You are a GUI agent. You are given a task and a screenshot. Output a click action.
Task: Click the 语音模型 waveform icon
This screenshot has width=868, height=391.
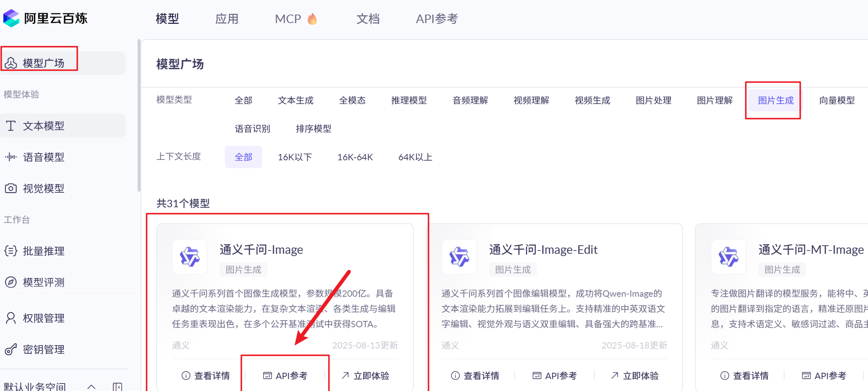tap(11, 157)
